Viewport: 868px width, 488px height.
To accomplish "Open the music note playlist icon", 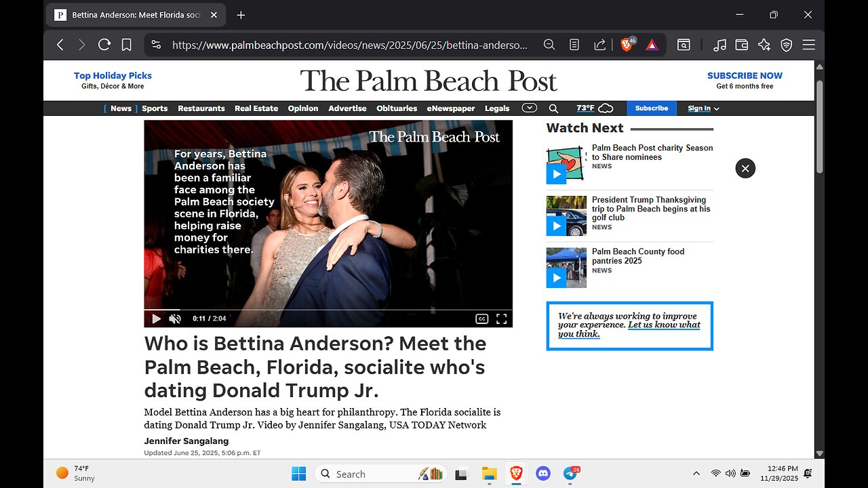I will coord(720,45).
